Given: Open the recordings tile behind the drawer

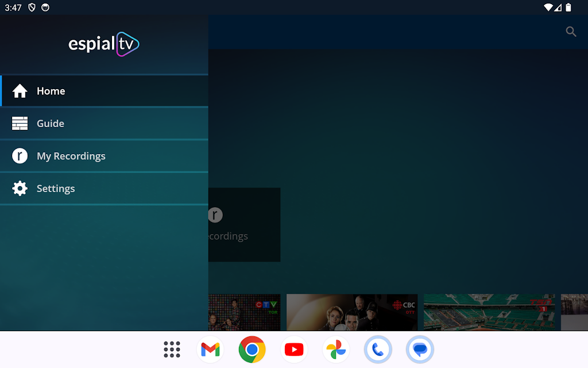Looking at the screenshot, I should (x=244, y=225).
